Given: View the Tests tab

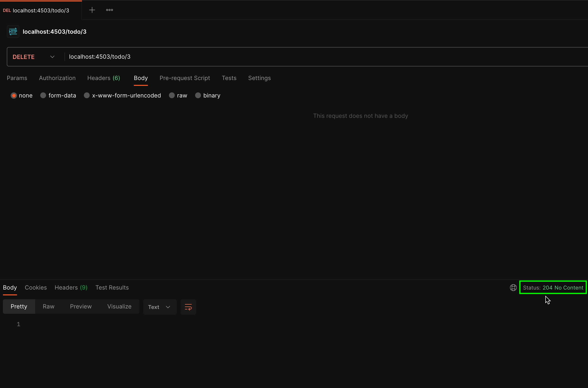Looking at the screenshot, I should [x=229, y=78].
